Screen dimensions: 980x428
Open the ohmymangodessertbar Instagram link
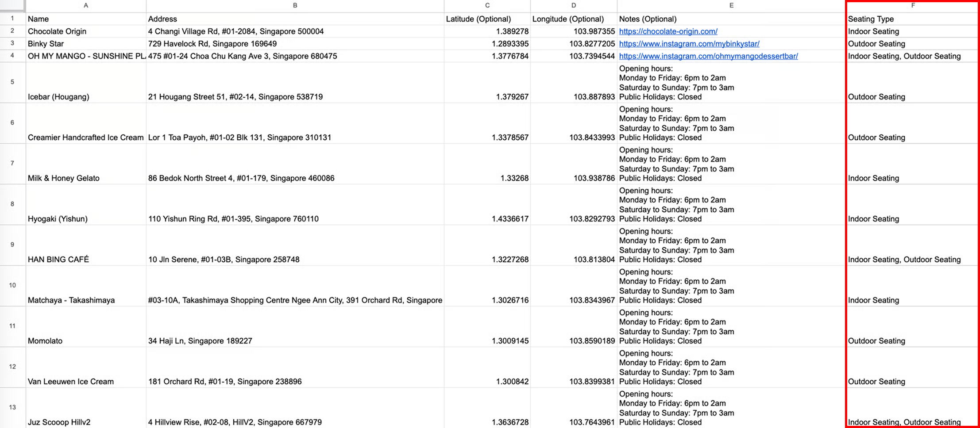(x=708, y=56)
